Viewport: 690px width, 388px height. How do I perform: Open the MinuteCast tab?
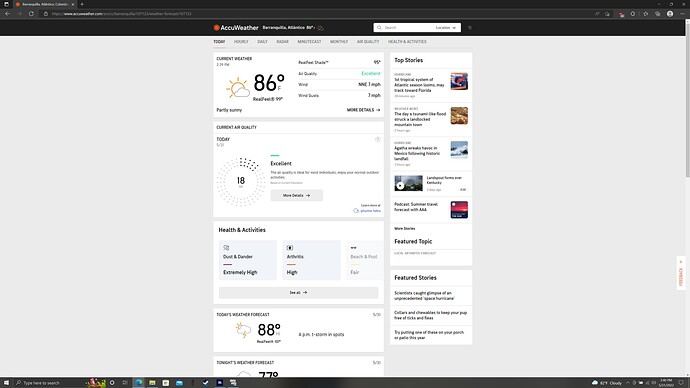click(x=309, y=42)
